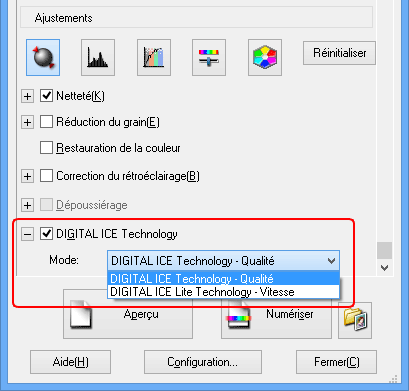
Task: Open the Tone Correction curve icon
Action: [154, 57]
